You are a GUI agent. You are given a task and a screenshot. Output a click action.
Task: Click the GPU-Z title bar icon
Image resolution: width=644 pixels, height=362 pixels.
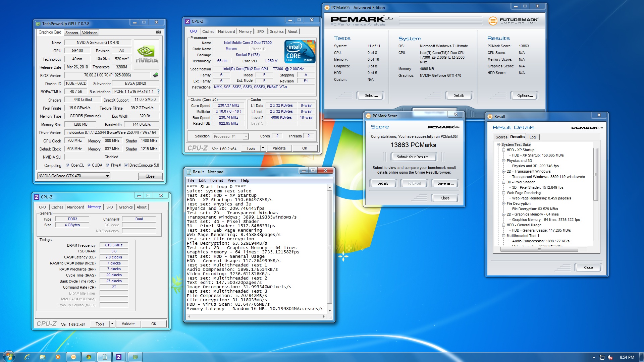coord(38,24)
